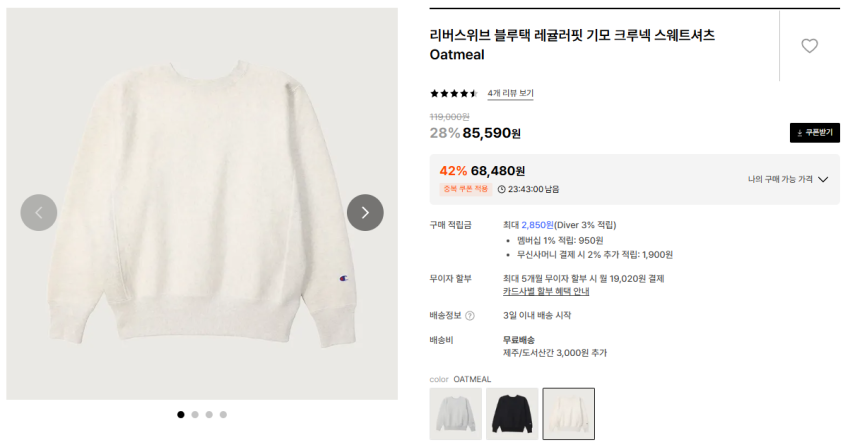Viewport: 850px width, 445px height.
Task: Select the Oatmeal color thumbnail
Action: [x=568, y=414]
